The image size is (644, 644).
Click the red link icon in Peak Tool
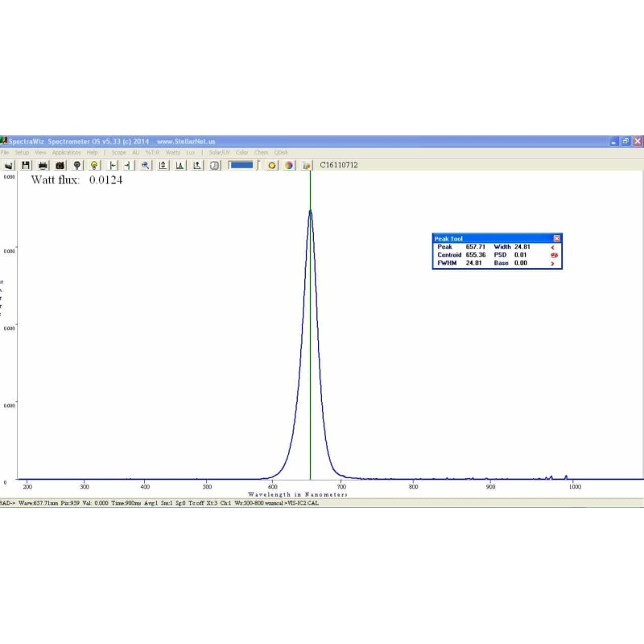(553, 255)
